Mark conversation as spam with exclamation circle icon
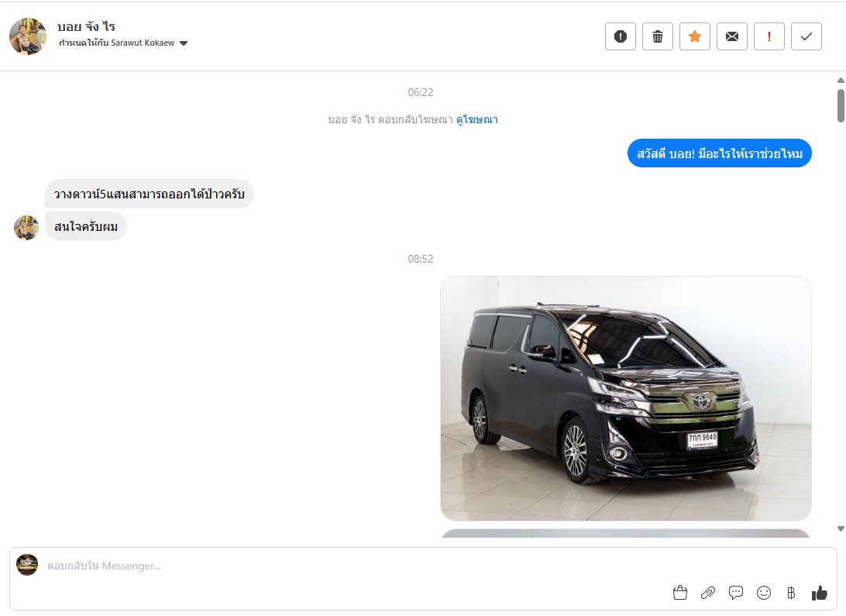 tap(621, 36)
